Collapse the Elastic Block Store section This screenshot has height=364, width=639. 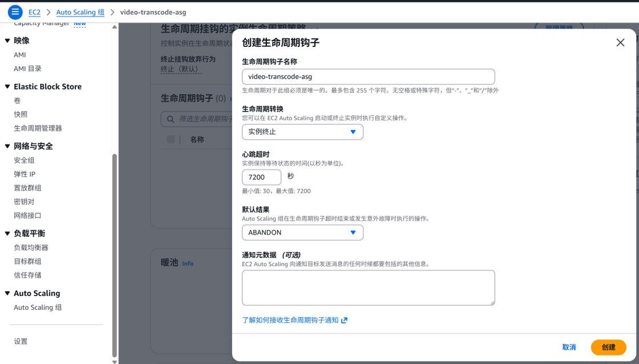point(7,86)
